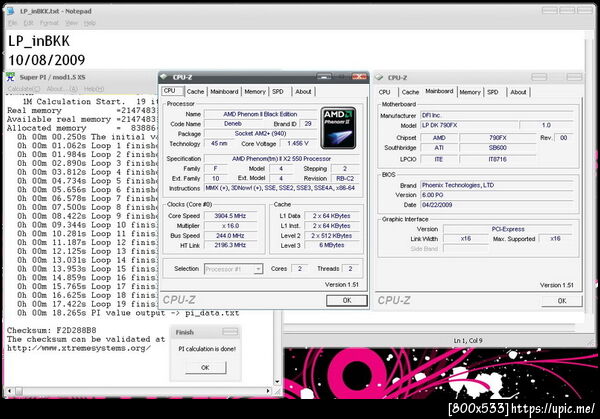Click Package value Socket AM2+ (940)
The image size is (600, 419).
pyautogui.click(x=260, y=134)
